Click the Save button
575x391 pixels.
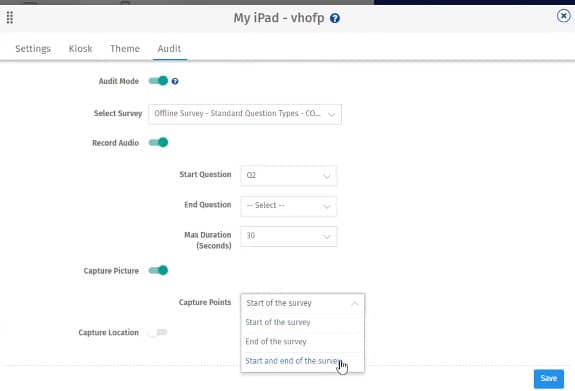(549, 379)
